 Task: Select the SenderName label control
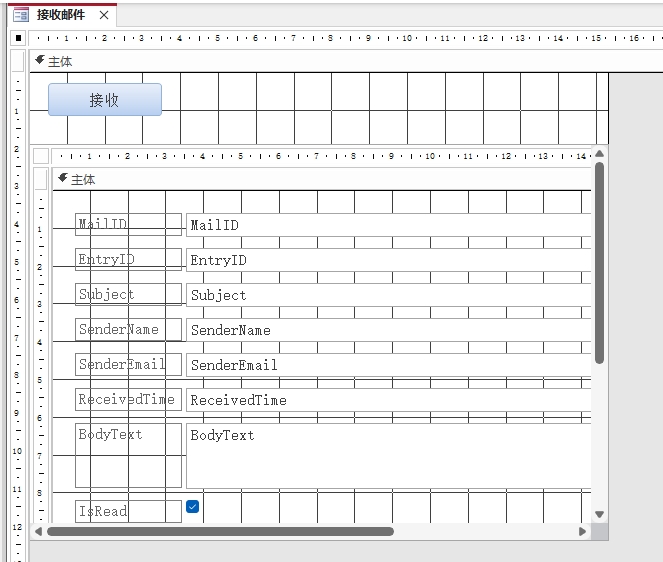click(129, 329)
